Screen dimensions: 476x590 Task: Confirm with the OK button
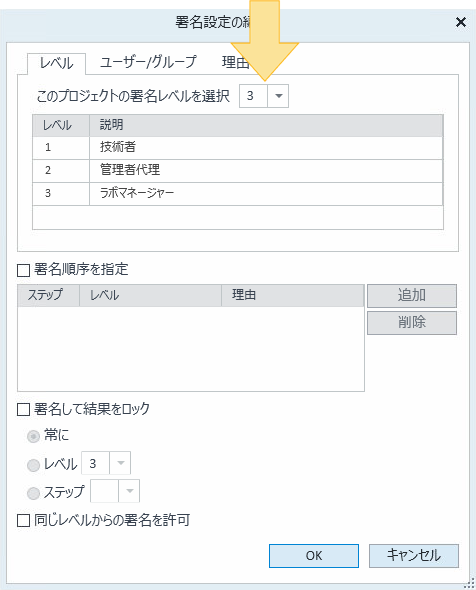[x=314, y=556]
